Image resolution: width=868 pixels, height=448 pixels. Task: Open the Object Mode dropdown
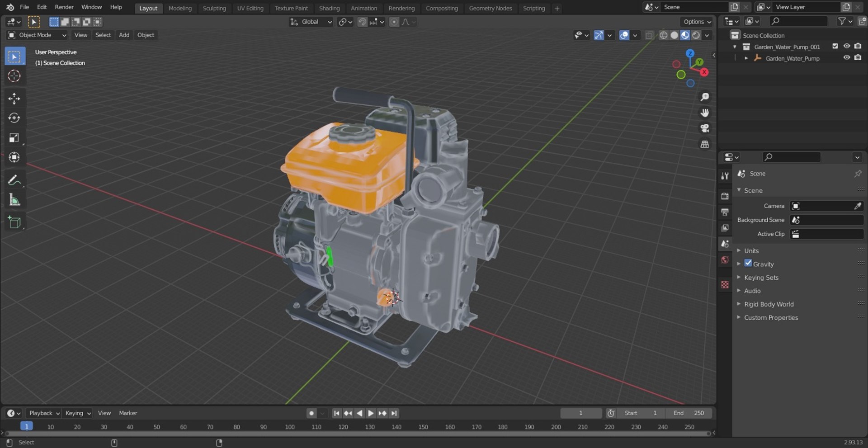pos(37,35)
